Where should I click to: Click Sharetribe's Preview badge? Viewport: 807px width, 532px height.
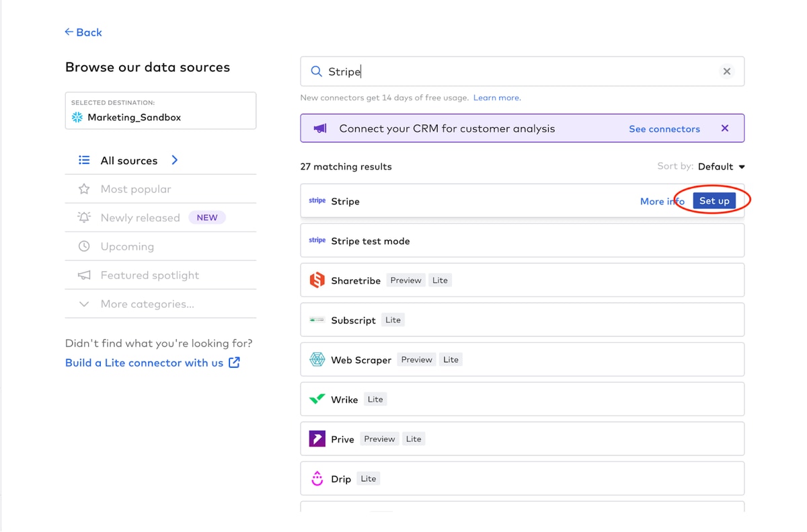(406, 280)
